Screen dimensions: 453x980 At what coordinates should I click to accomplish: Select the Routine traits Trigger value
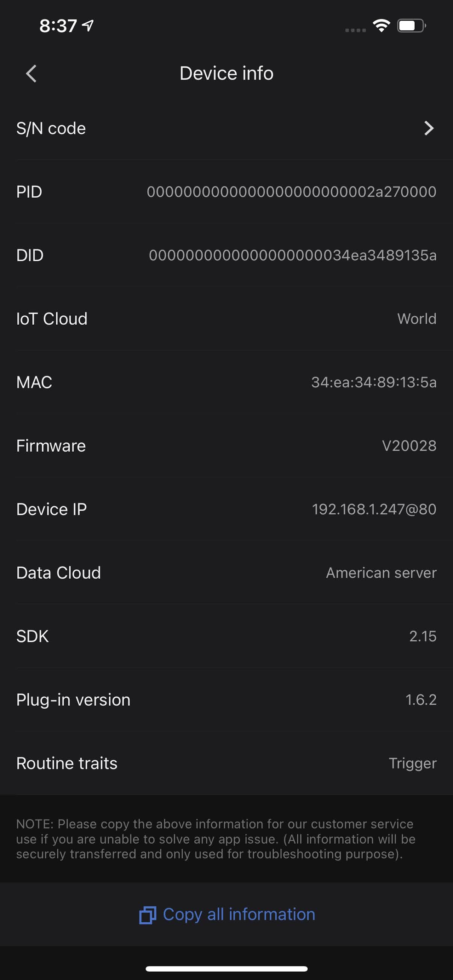413,764
